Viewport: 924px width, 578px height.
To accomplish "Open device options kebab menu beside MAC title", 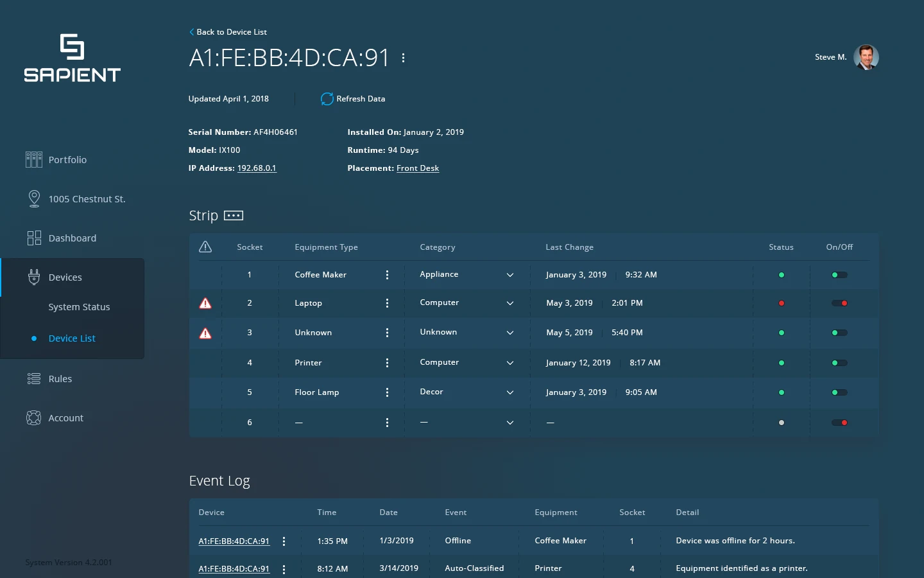I will [403, 58].
